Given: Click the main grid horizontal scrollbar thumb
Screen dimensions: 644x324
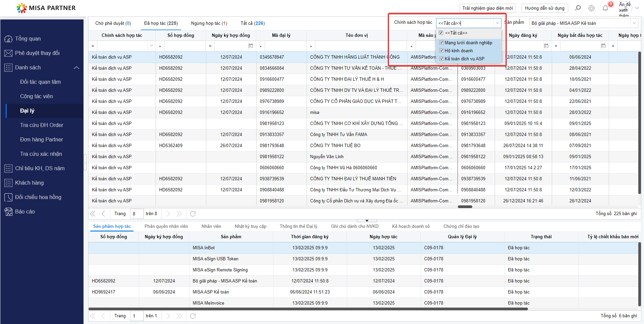Looking at the screenshot, I should coord(465,207).
